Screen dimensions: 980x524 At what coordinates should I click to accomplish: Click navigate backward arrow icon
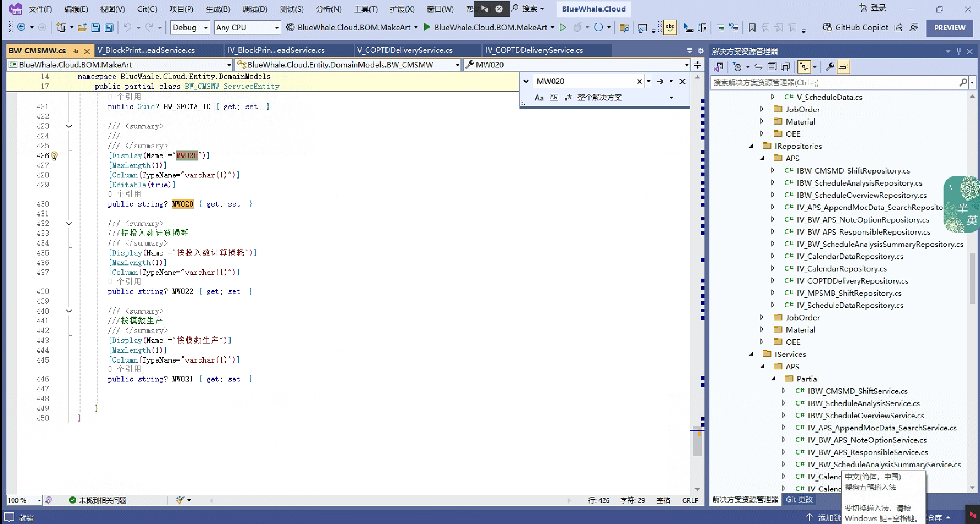(21, 27)
